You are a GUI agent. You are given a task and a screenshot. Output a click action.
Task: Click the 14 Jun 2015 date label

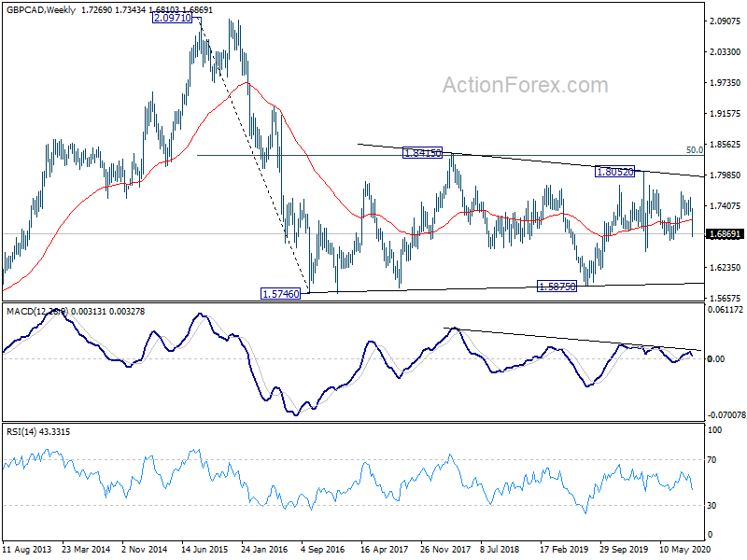click(204, 550)
